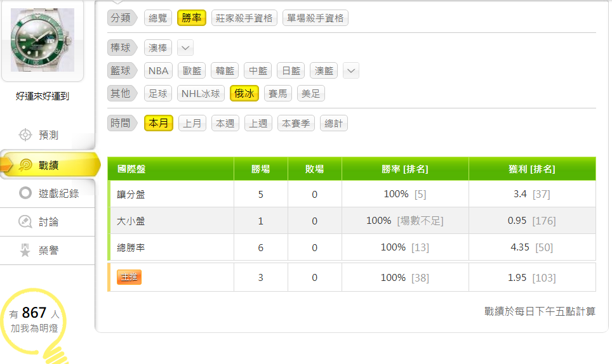Click the 榮譽 medal star icon
This screenshot has width=612, height=364.
click(25, 250)
